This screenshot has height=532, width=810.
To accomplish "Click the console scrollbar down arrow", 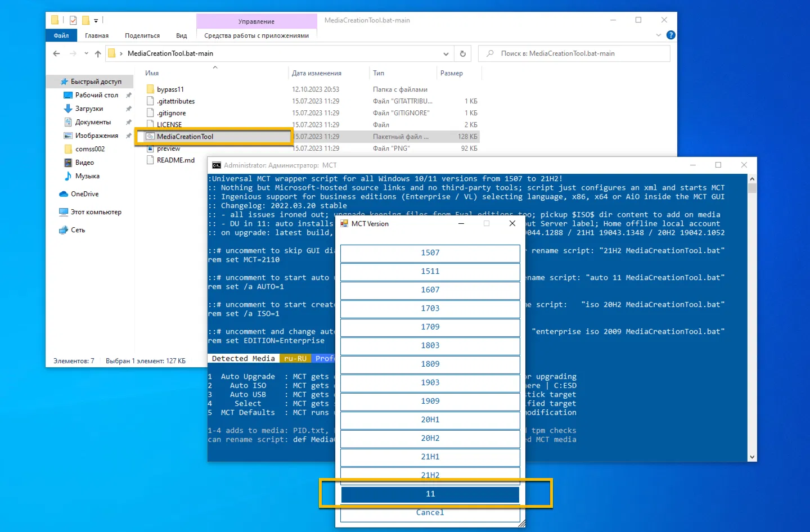I will click(752, 457).
